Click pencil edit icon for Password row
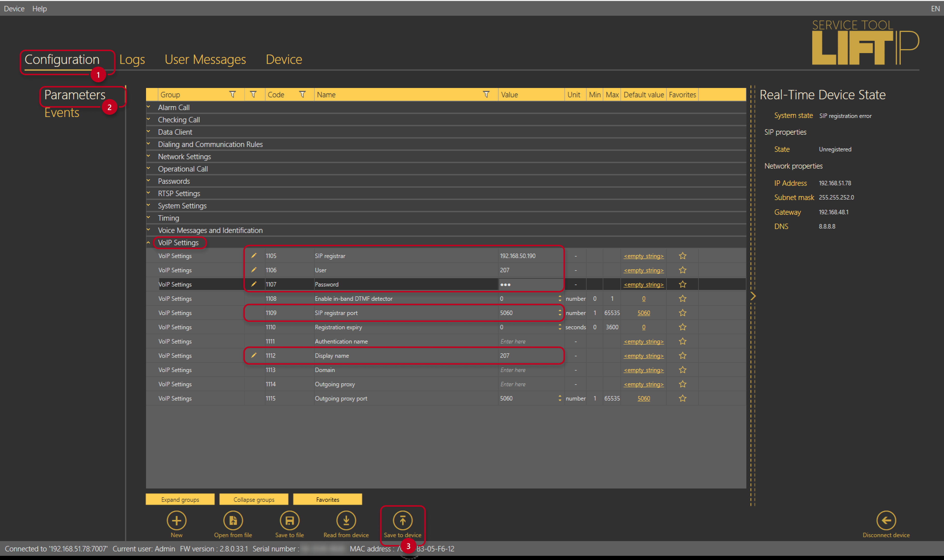 pos(254,284)
